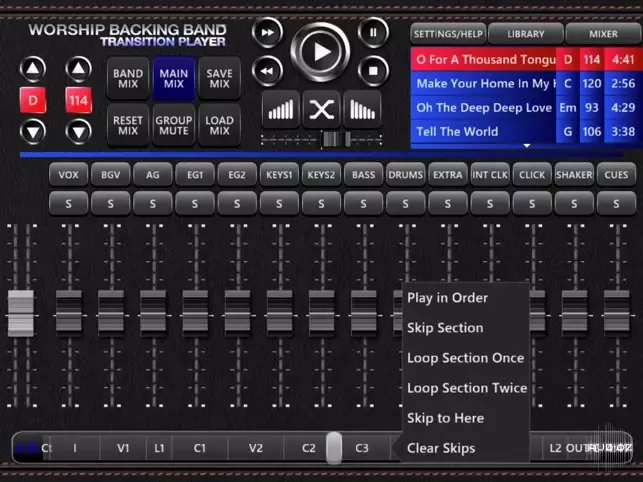
Task: Jump to section V1 in timeline
Action: 123,448
